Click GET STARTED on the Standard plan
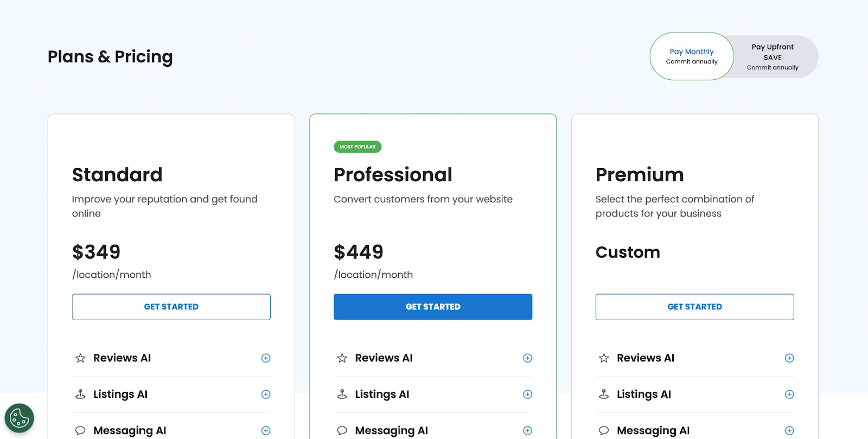This screenshot has height=439, width=868. 171,307
